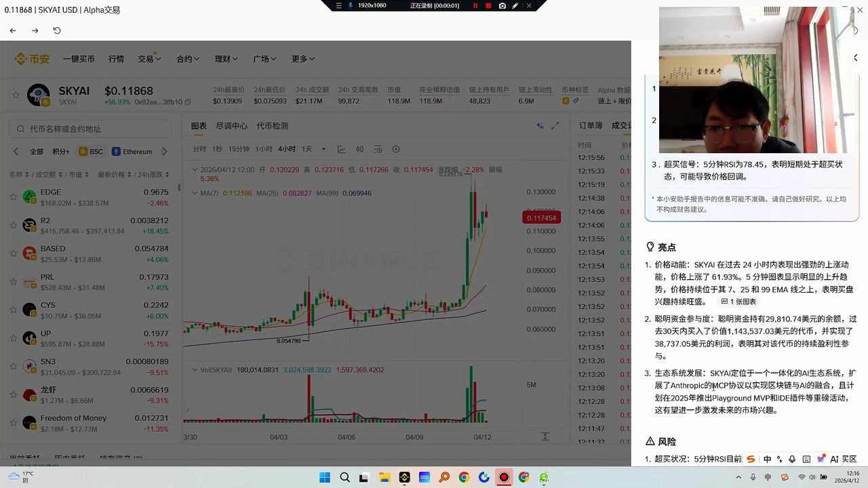Star the R2 token row

pyautogui.click(x=13, y=225)
